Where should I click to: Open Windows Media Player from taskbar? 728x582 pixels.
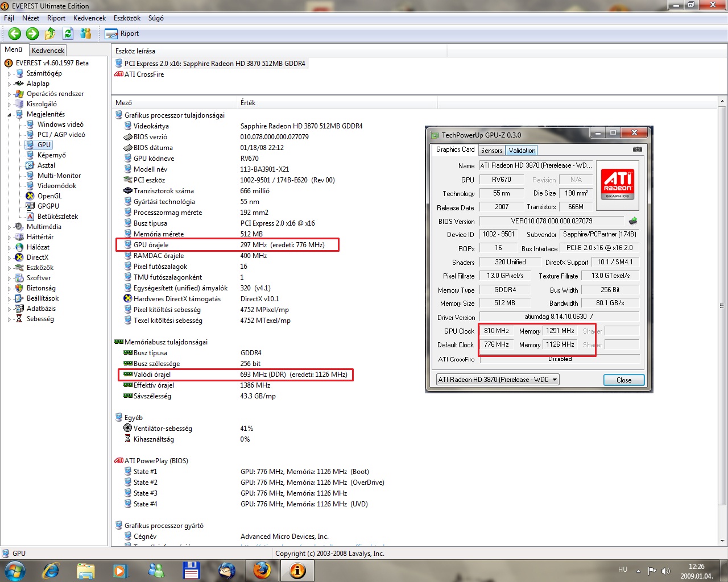click(120, 570)
